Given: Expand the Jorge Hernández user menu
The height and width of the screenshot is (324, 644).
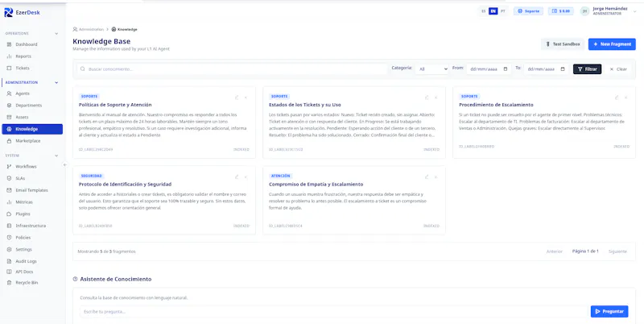Looking at the screenshot, I should coord(636,11).
